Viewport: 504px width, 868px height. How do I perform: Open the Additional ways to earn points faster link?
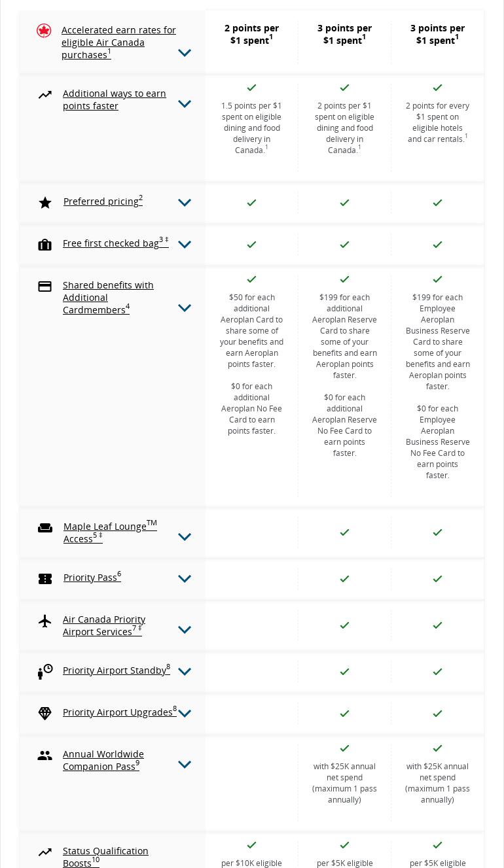tap(114, 99)
